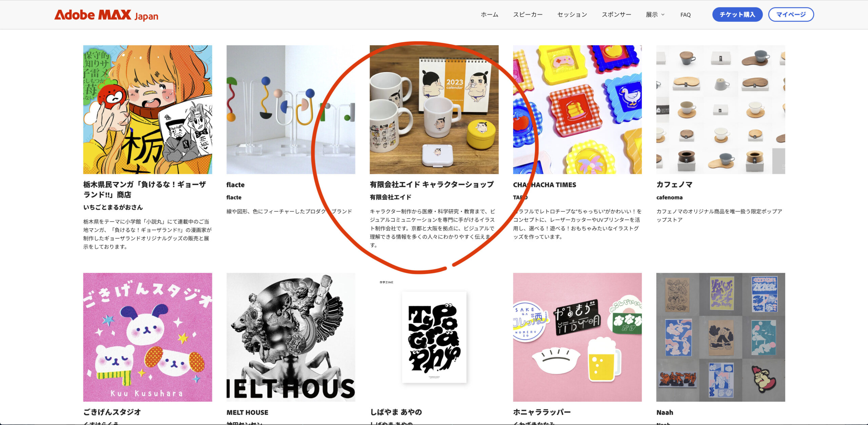Viewport: 868px width, 425px height.
Task: Open the ホーム menu item
Action: click(x=489, y=15)
